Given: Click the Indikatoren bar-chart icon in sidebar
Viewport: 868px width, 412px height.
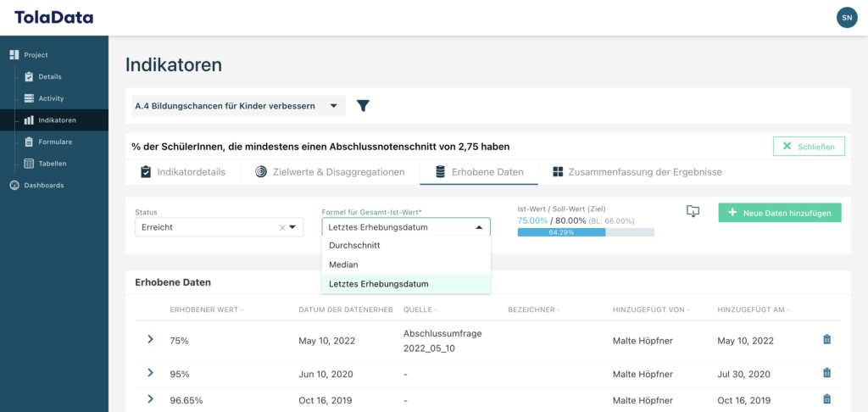Looking at the screenshot, I should coord(29,120).
